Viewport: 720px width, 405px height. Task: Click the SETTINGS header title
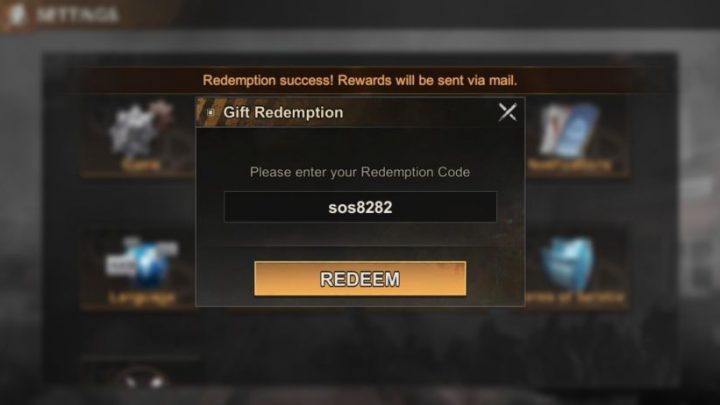pyautogui.click(x=77, y=15)
